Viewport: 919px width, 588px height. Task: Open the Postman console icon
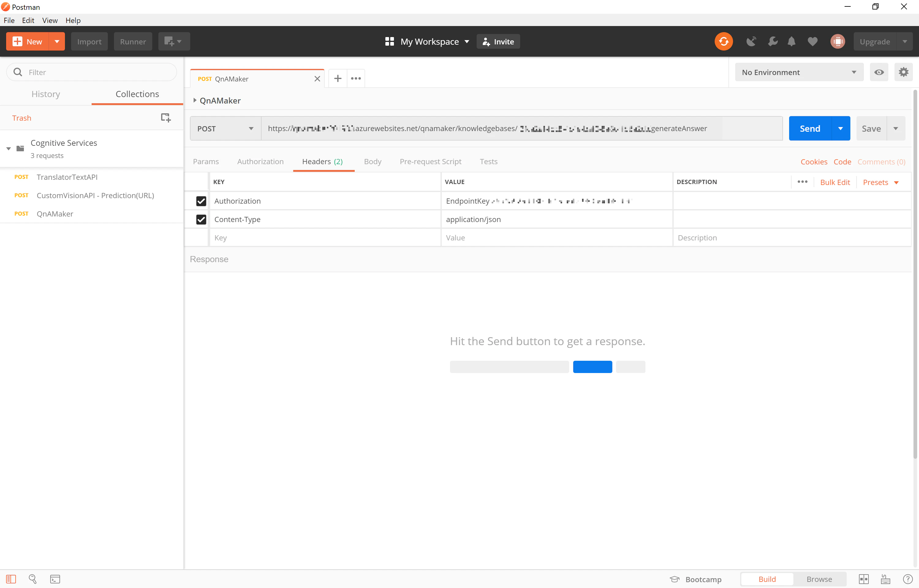[x=55, y=579]
